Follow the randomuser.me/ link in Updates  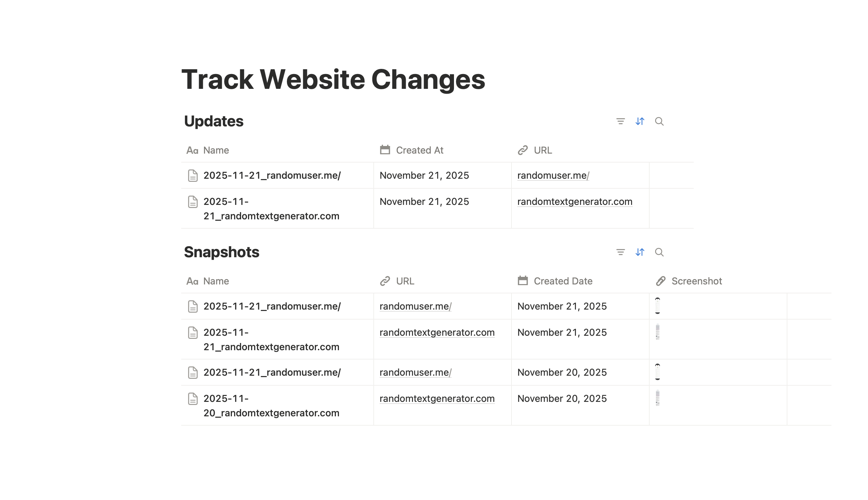pyautogui.click(x=553, y=175)
